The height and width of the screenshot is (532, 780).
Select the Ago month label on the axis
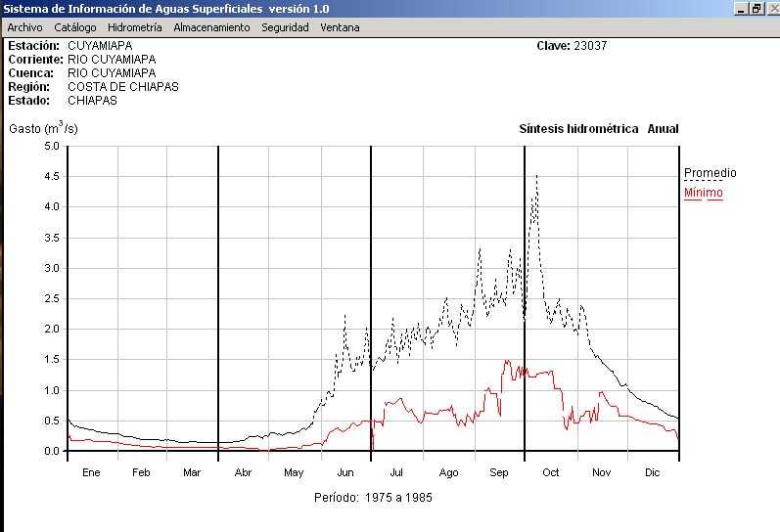click(x=448, y=472)
